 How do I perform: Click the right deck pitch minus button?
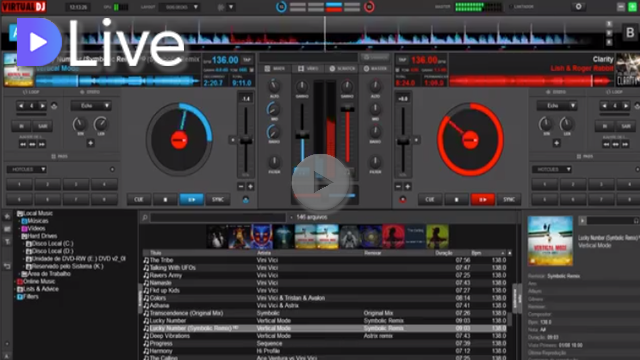[398, 187]
